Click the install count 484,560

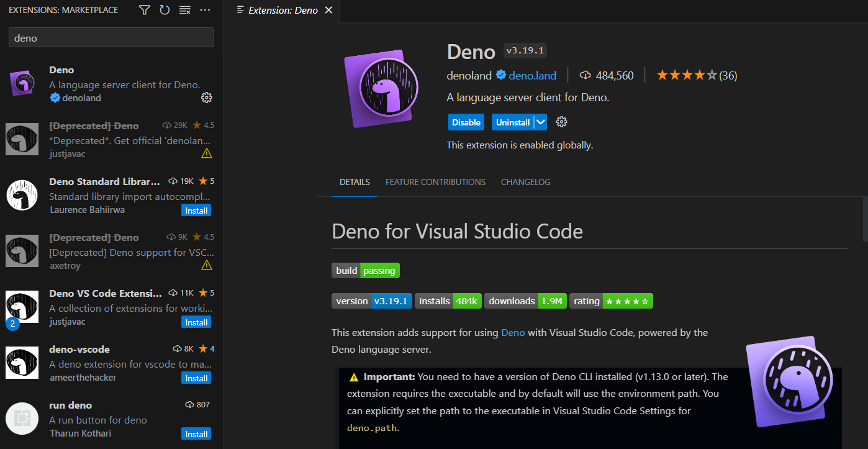[x=607, y=76]
